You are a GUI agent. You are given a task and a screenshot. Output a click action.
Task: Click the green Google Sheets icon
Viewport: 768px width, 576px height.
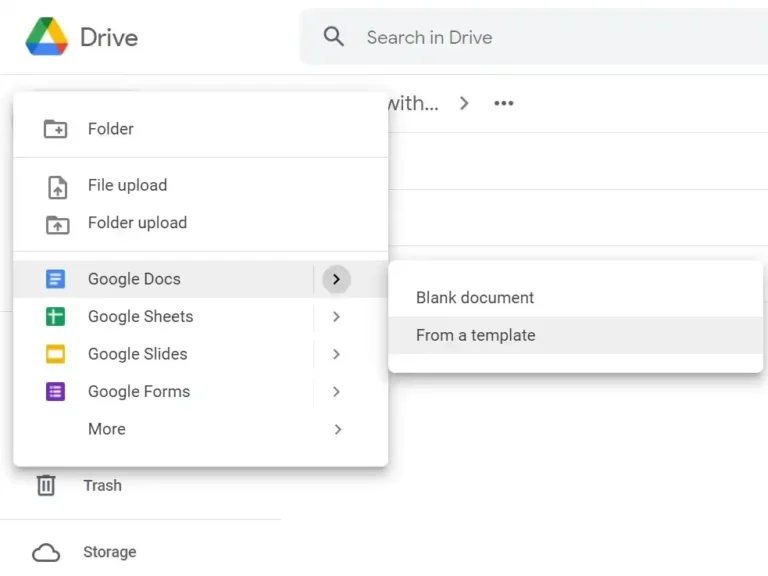click(55, 316)
